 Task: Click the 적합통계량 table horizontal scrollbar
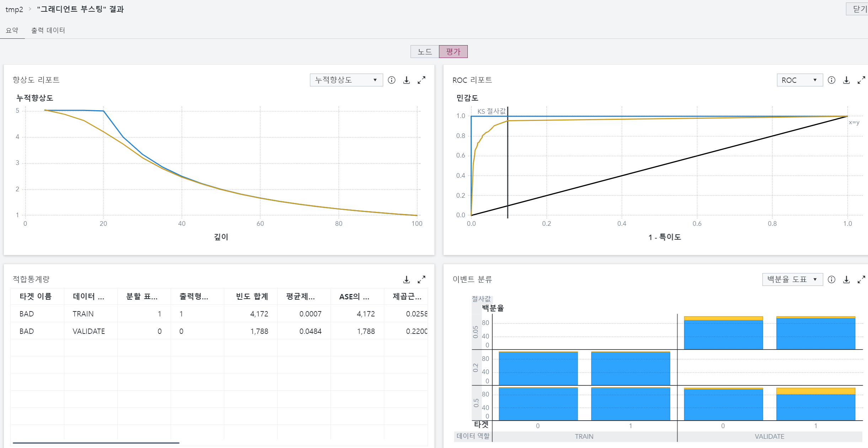tap(96, 443)
